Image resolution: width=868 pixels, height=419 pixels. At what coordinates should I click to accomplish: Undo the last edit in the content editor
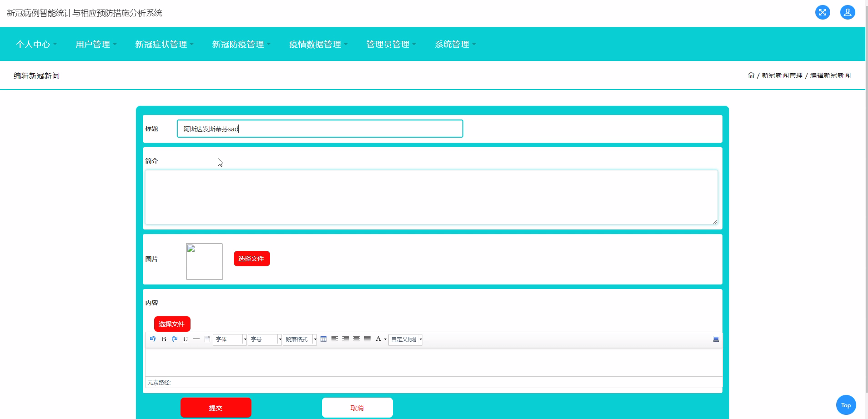(153, 339)
